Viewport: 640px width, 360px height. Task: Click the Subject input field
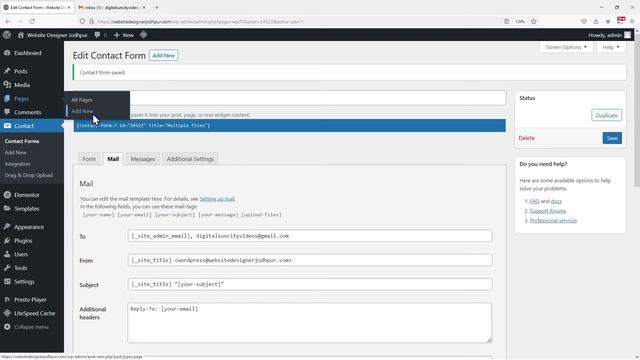(310, 284)
